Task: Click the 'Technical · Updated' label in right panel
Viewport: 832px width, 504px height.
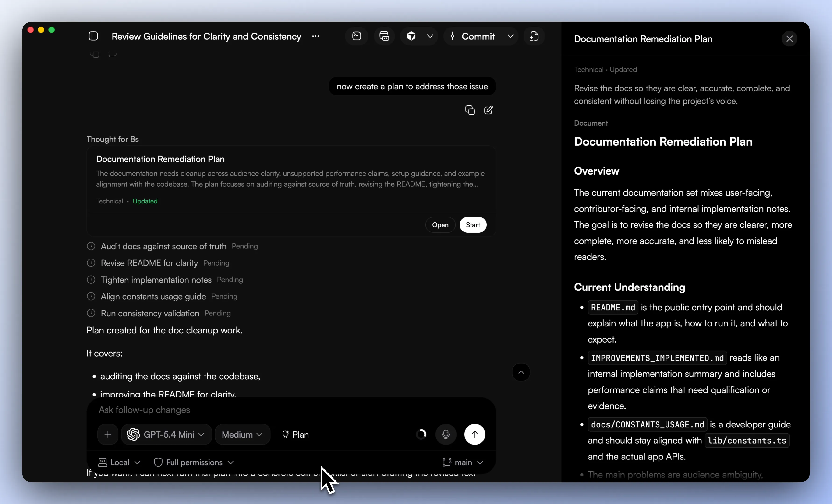Action: pyautogui.click(x=605, y=70)
